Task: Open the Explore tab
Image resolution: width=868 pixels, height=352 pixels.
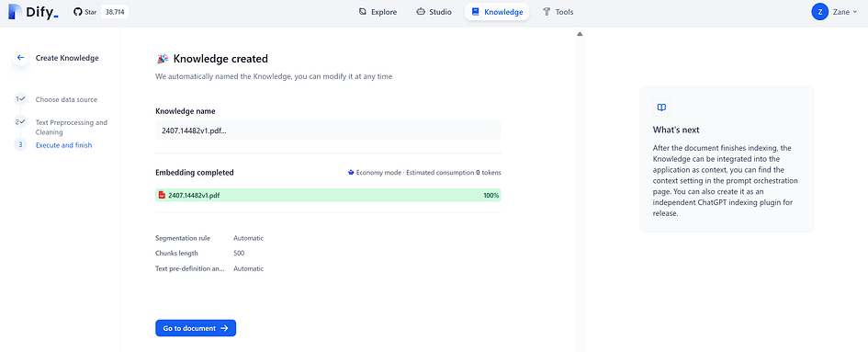Action: (378, 12)
